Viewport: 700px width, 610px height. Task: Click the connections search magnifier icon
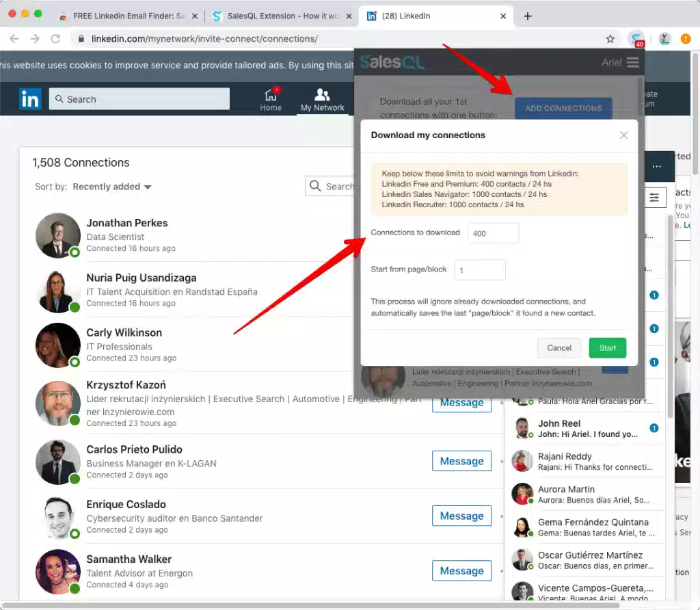click(315, 186)
